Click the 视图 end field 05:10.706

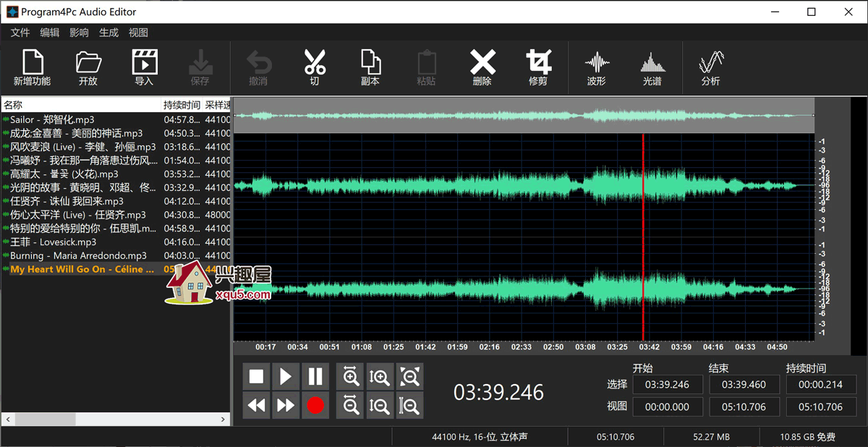click(x=744, y=406)
